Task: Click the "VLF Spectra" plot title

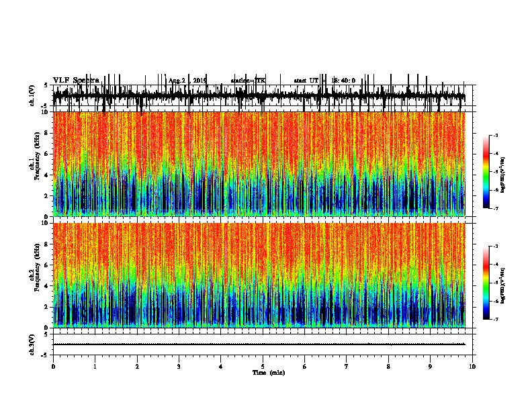Action: pyautogui.click(x=76, y=81)
